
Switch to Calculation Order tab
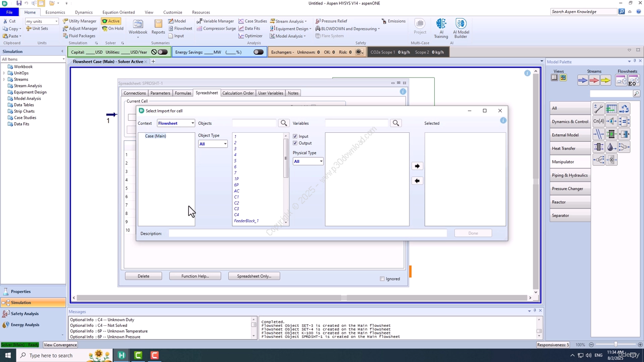pos(238,93)
